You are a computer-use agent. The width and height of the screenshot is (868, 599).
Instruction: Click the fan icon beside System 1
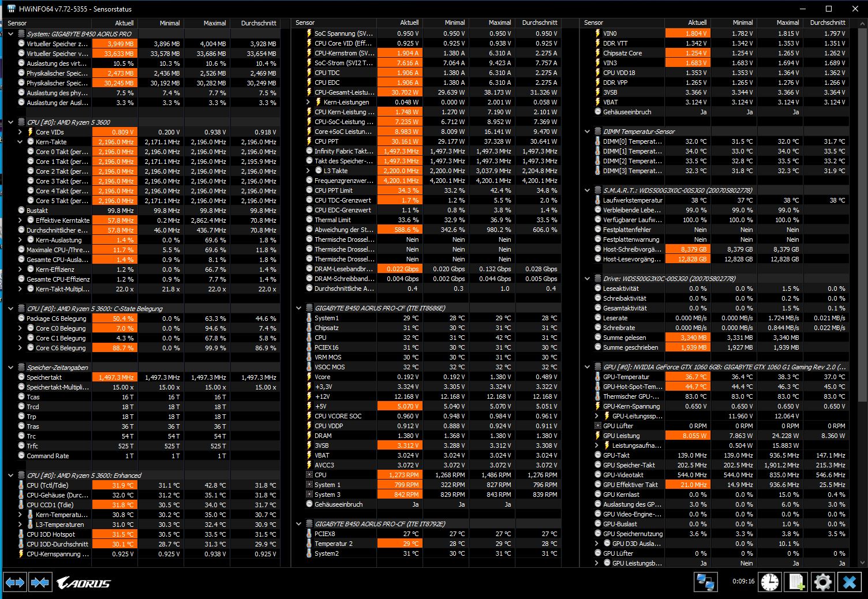309,485
